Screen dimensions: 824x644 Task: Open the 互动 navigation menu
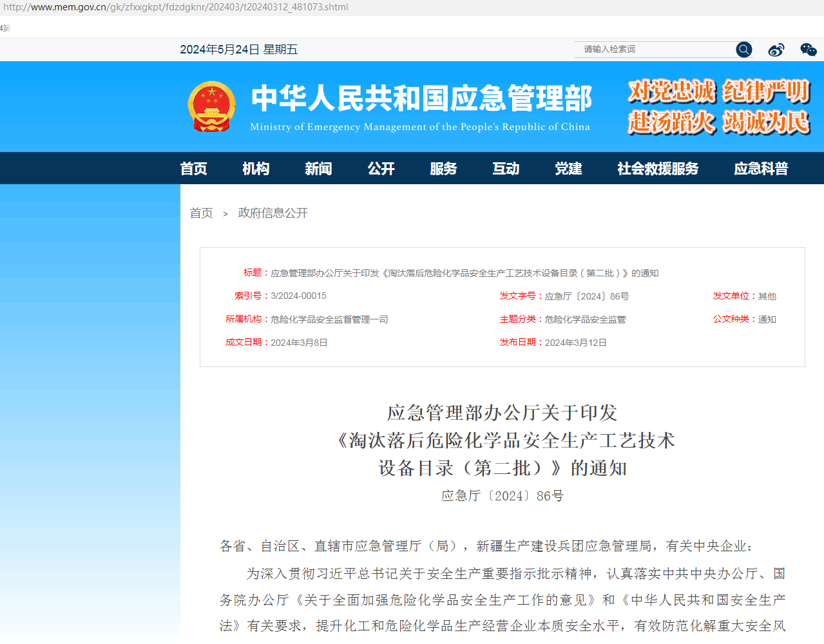point(505,168)
